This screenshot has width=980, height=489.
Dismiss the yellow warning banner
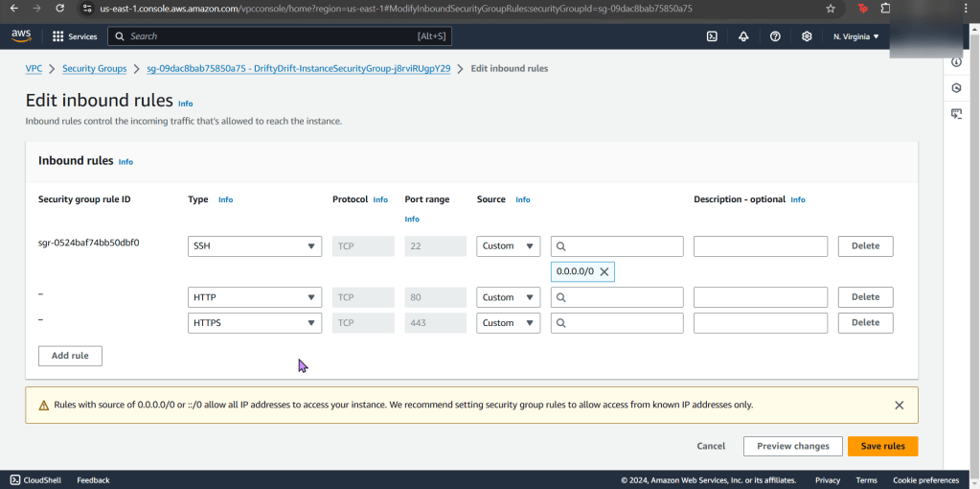pyautogui.click(x=899, y=406)
